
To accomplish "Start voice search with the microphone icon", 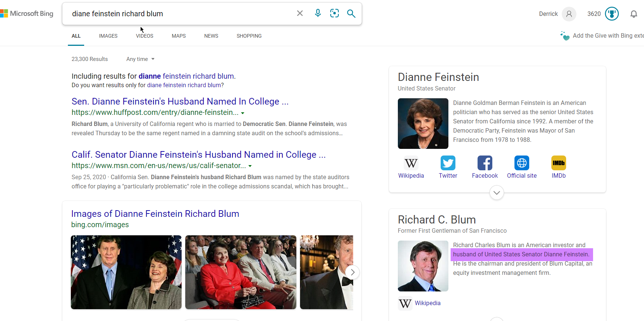I will (x=318, y=13).
